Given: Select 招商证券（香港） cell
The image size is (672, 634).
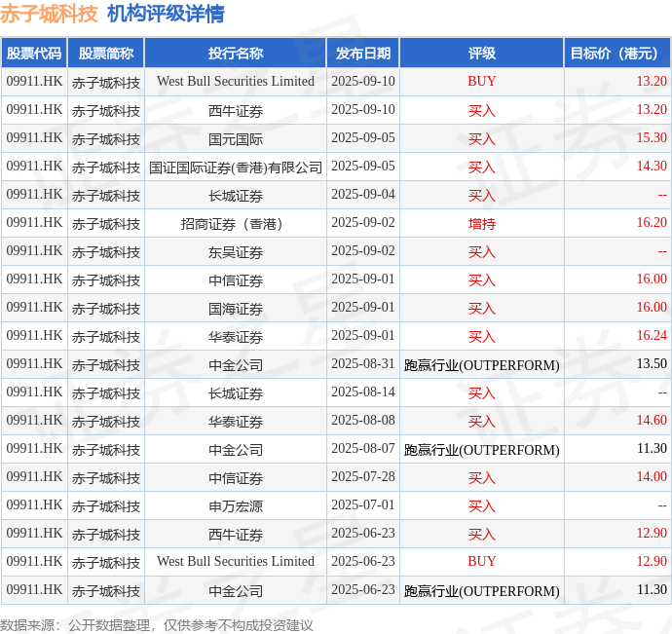Looking at the screenshot, I should point(236,224).
